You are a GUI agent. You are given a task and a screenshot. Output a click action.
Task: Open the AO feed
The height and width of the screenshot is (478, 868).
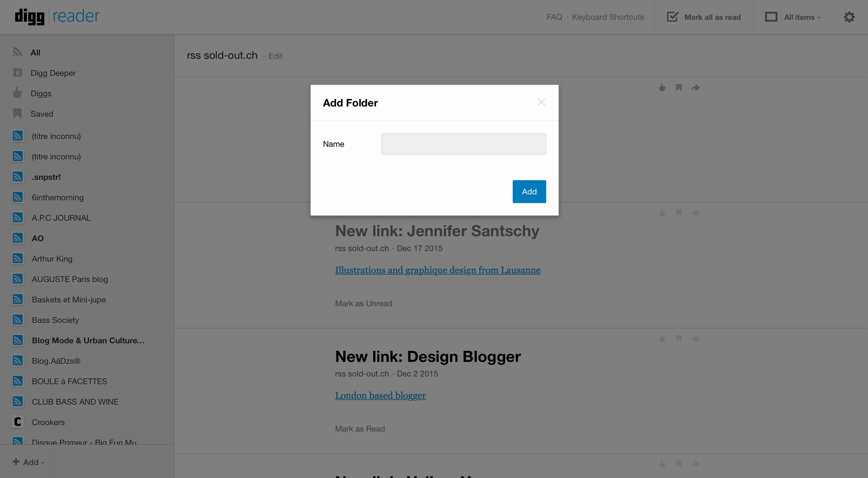coord(38,238)
